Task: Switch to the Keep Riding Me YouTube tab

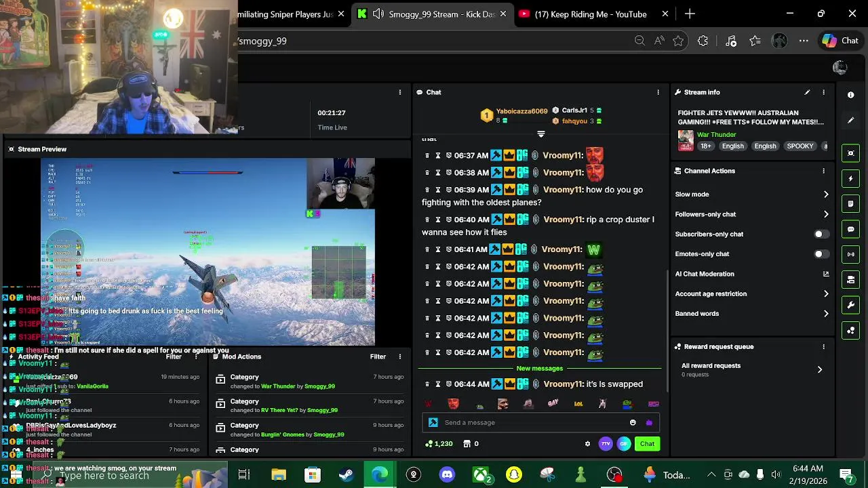Action: coord(590,14)
